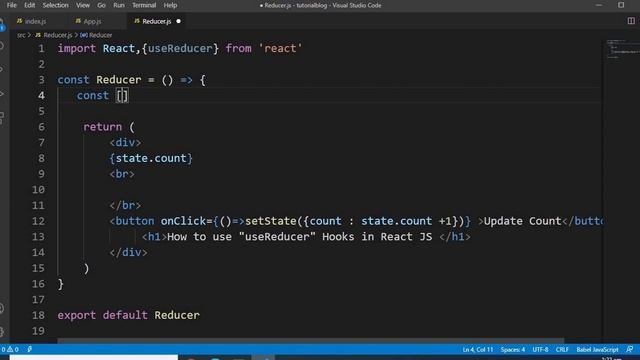Click the 'return' keyword on line 6

pyautogui.click(x=102, y=127)
